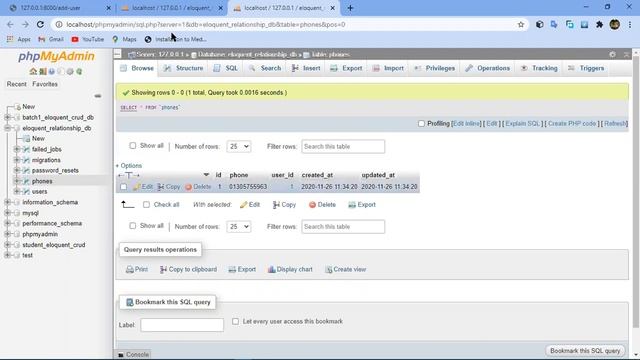The height and width of the screenshot is (360, 640).
Task: Click the Create view icon
Action: (329, 269)
